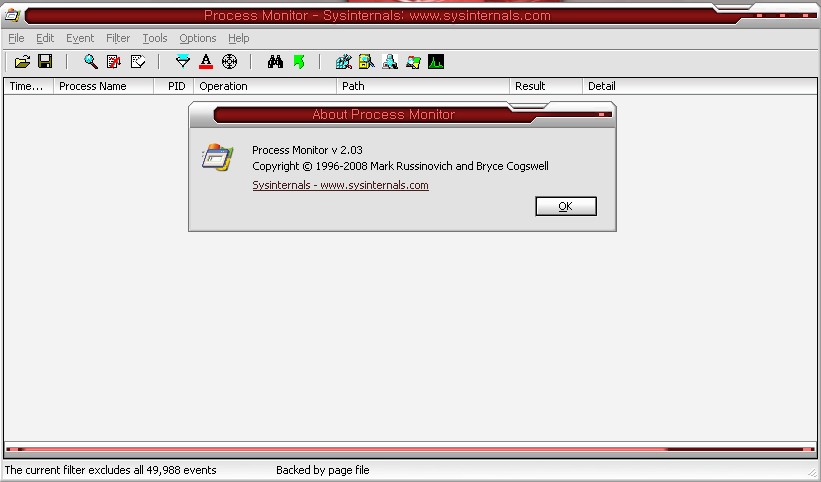This screenshot has width=821, height=482.
Task: Click the green Jump To arrow icon
Action: 299,62
